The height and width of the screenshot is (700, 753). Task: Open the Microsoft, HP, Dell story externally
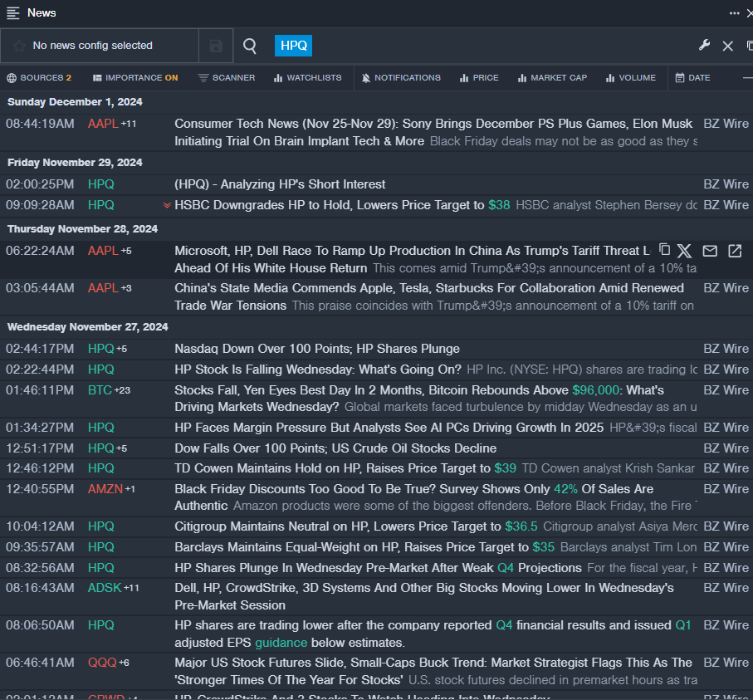[735, 251]
